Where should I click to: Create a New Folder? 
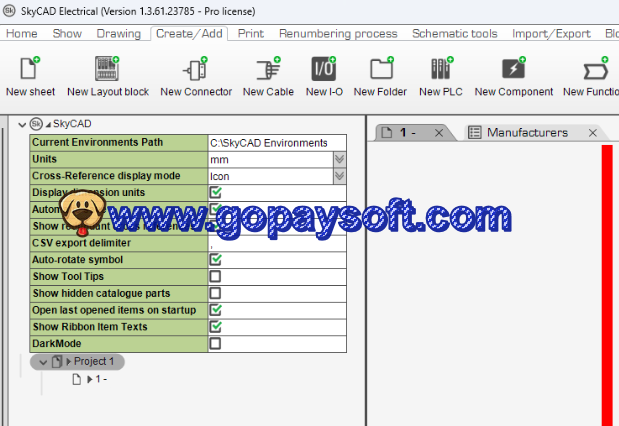click(x=379, y=70)
